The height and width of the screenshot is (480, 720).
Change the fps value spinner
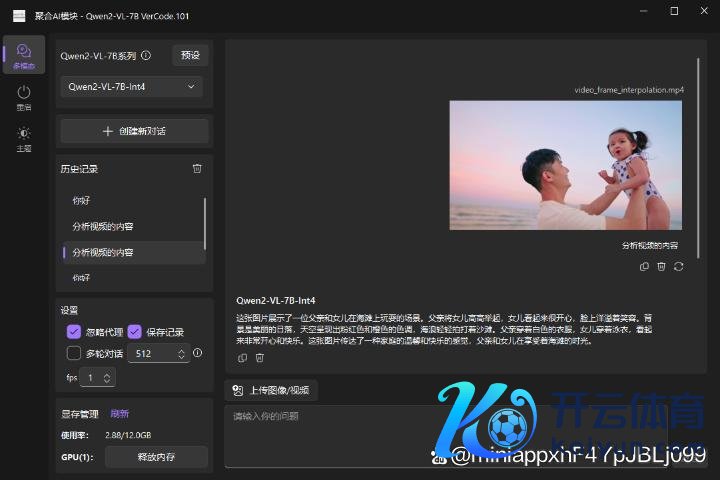[x=108, y=378]
